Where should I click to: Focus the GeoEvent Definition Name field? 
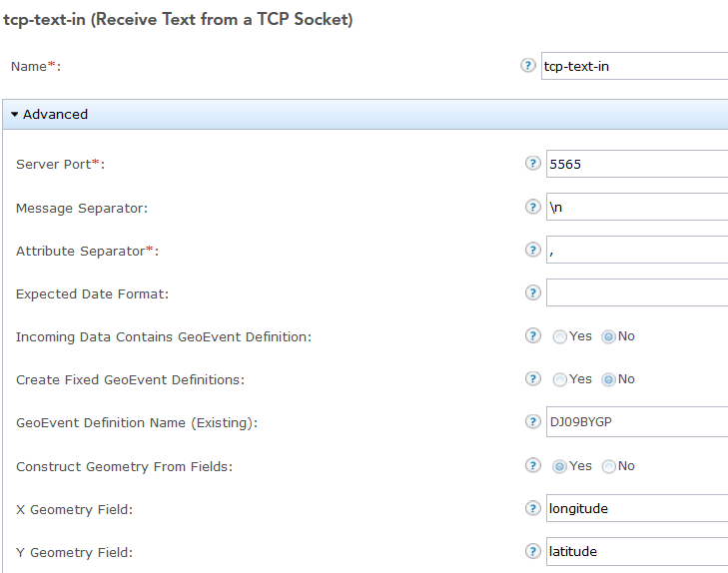[x=636, y=421]
